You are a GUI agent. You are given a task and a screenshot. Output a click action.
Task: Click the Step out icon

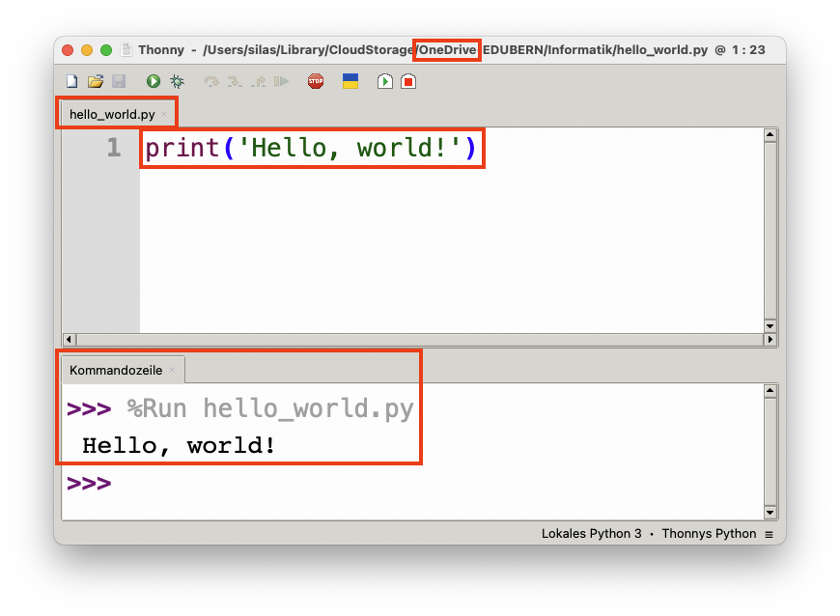[259, 81]
